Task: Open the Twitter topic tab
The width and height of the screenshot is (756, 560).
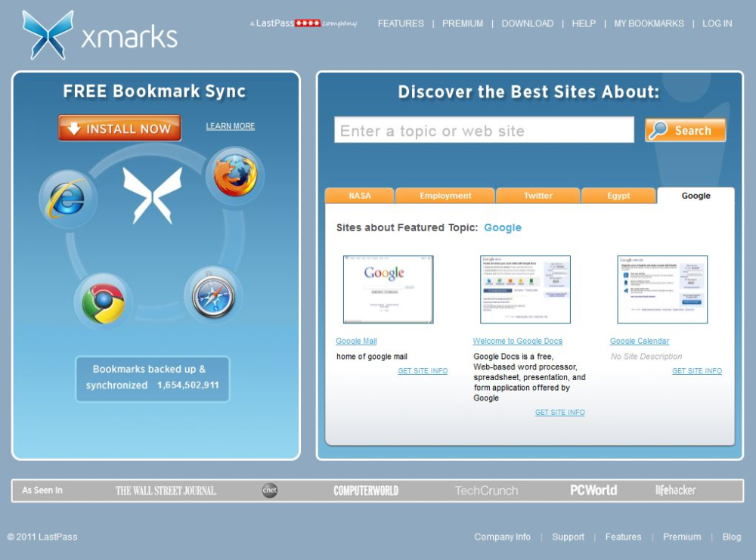Action: tap(538, 196)
